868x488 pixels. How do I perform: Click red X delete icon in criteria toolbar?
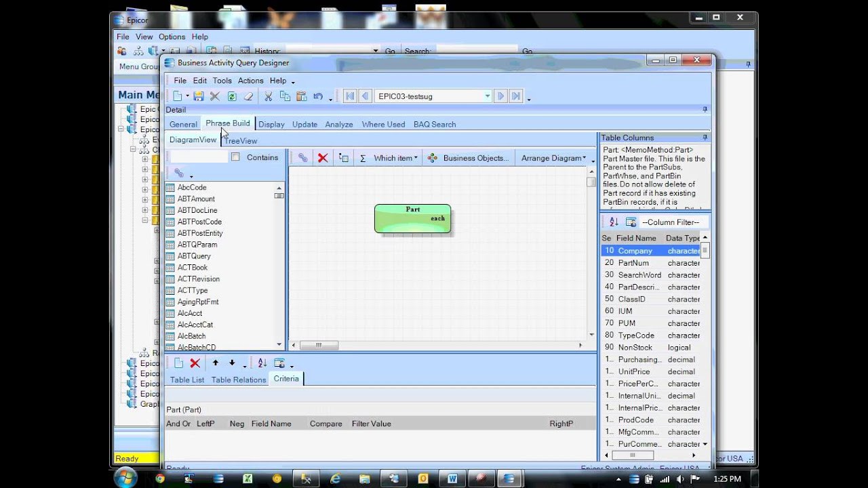[x=195, y=363]
